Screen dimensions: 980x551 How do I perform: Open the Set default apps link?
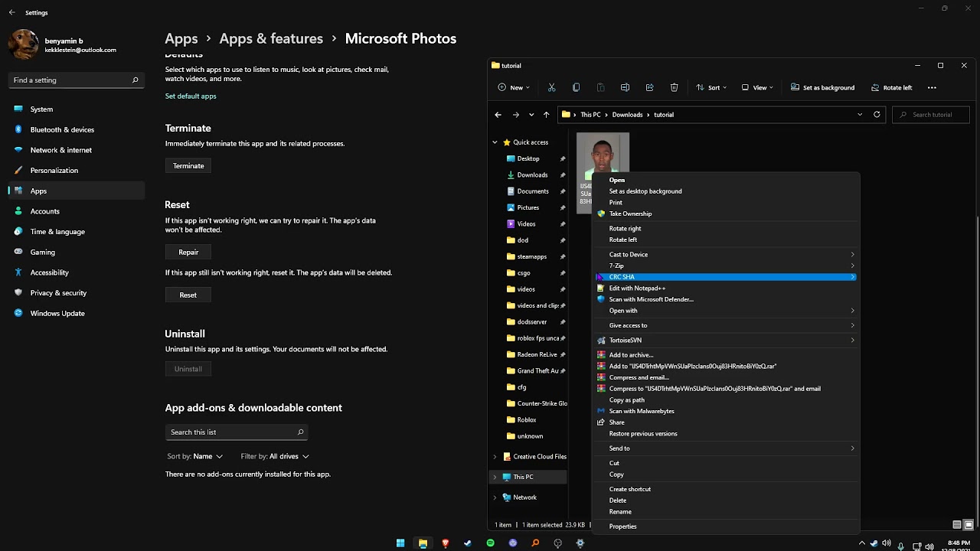click(191, 96)
